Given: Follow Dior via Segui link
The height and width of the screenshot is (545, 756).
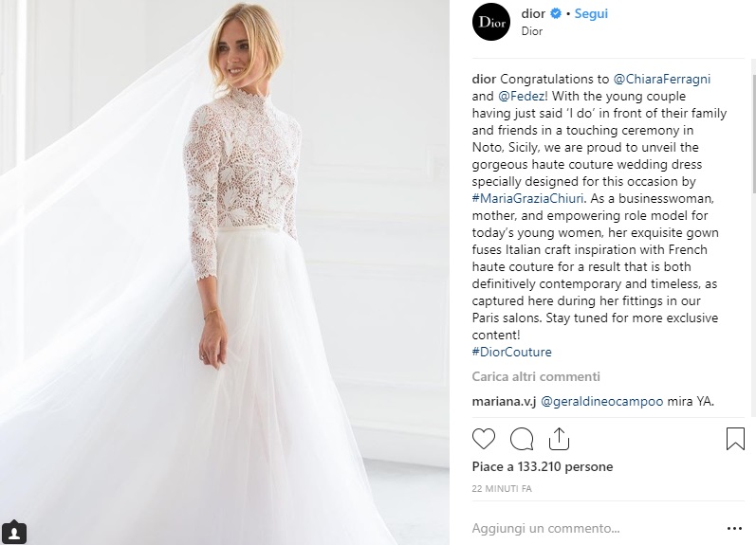Looking at the screenshot, I should coord(591,13).
